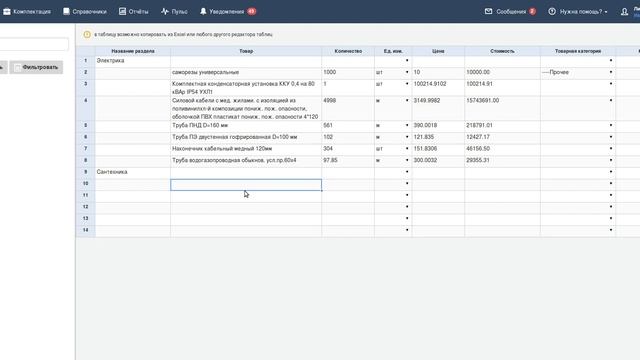Select row header number 14

coord(85,231)
